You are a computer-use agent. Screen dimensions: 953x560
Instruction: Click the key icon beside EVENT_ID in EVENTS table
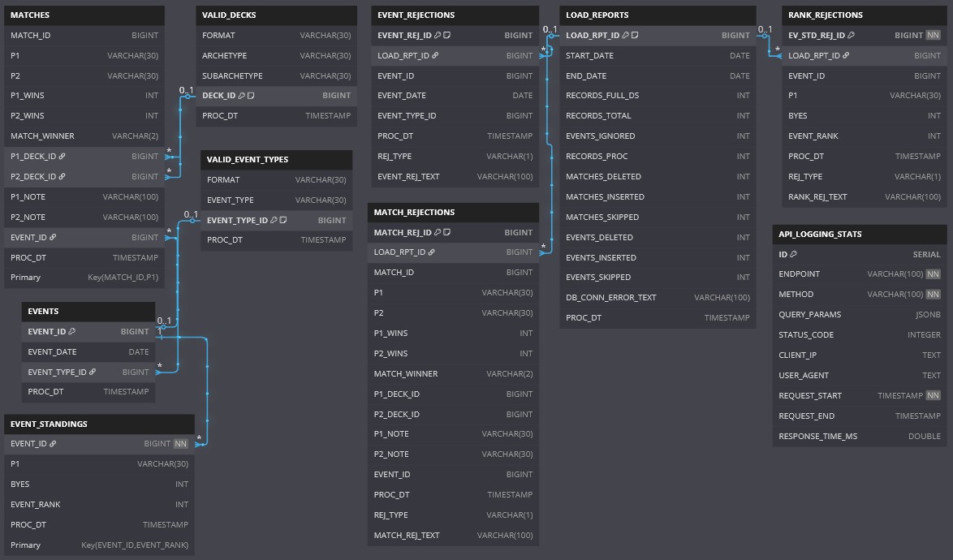click(72, 332)
